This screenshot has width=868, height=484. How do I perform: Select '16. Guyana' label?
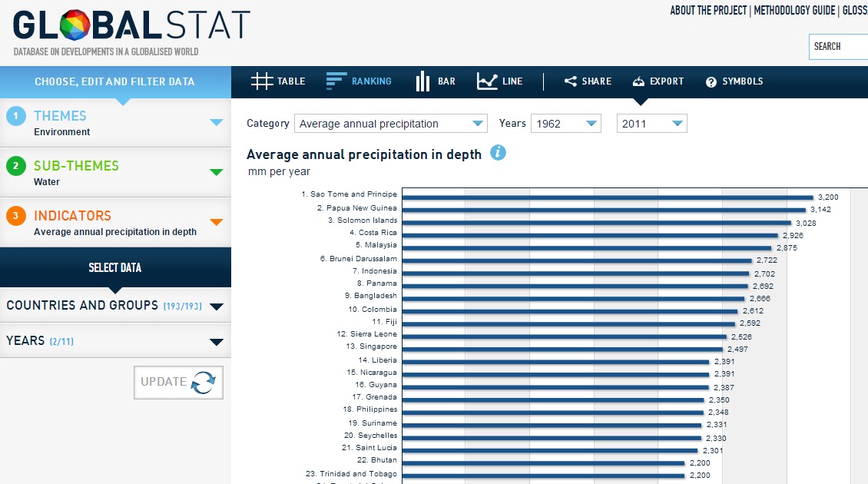point(376,384)
